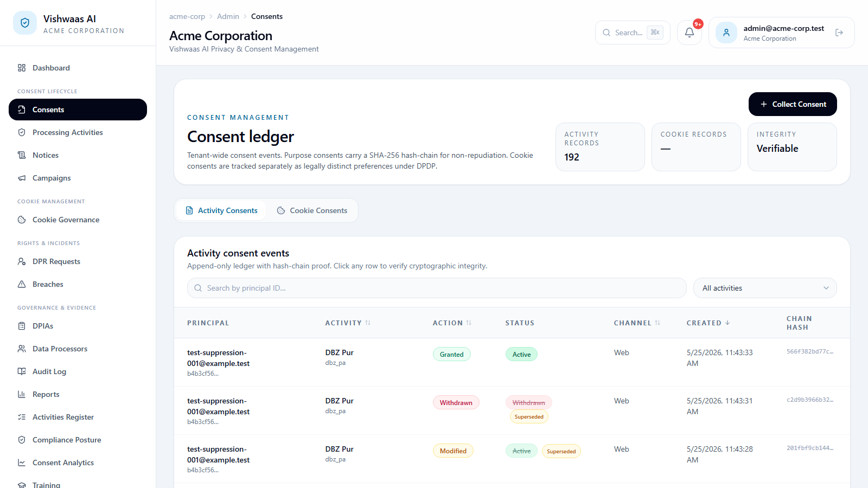Click the Audit Log book icon

(22, 371)
